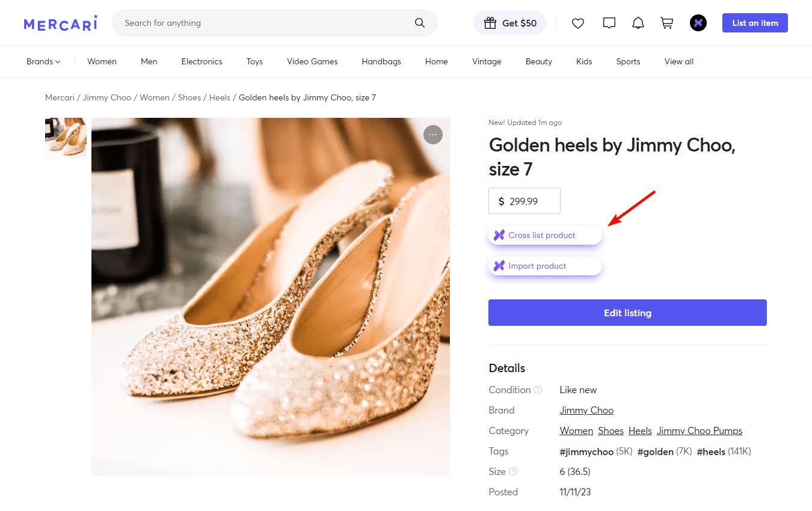812x511 pixels.
Task: Open the Toys category
Action: 254,61
